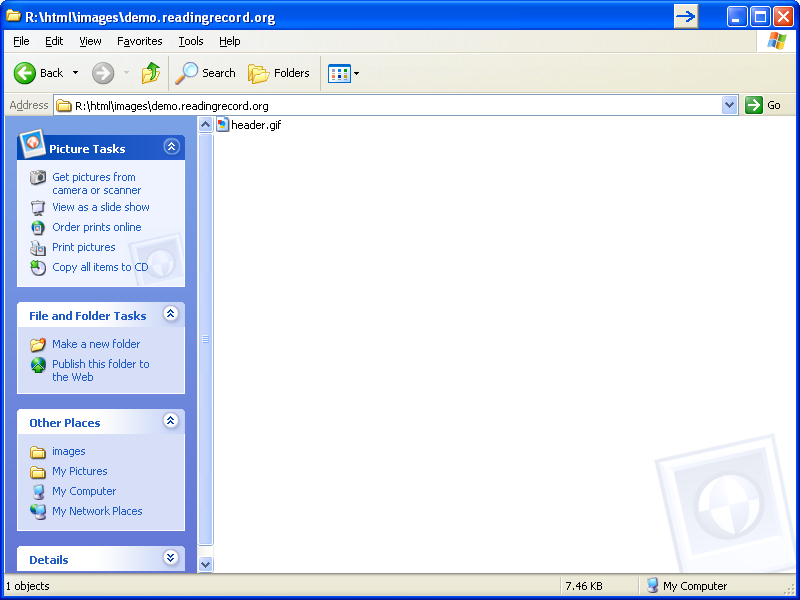Collapse the Other Places panel
The width and height of the screenshot is (800, 600).
(x=170, y=420)
